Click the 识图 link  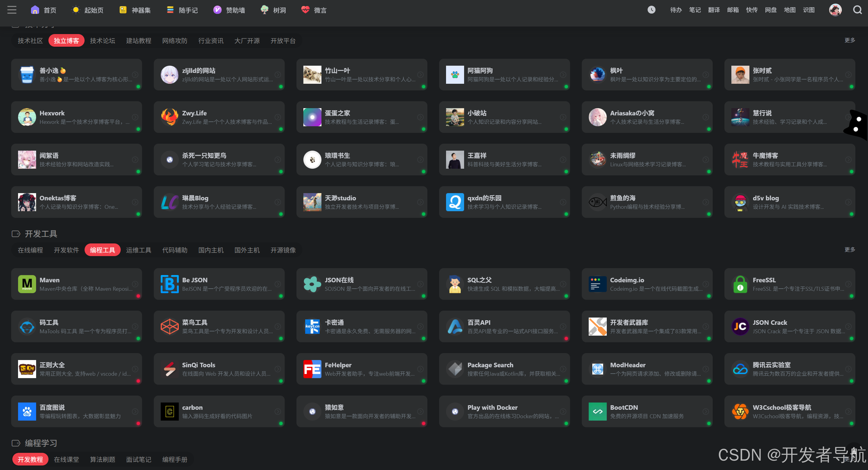pos(809,10)
